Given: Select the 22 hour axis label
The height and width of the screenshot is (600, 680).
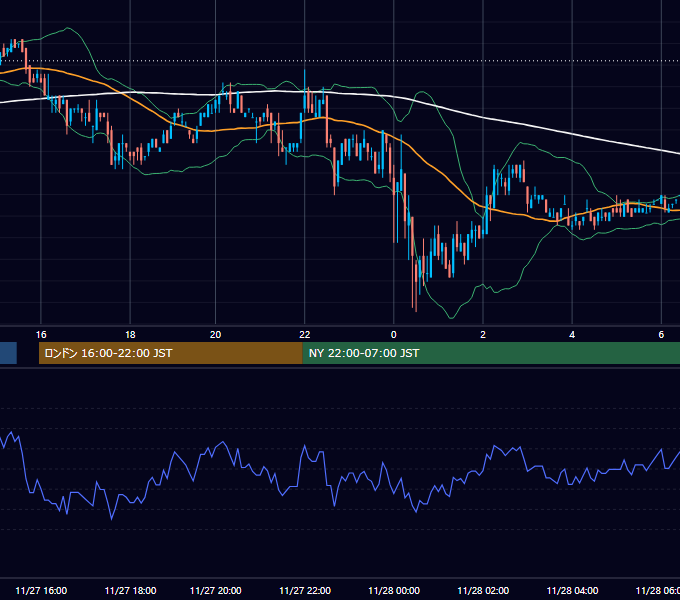Looking at the screenshot, I should coord(305,335).
